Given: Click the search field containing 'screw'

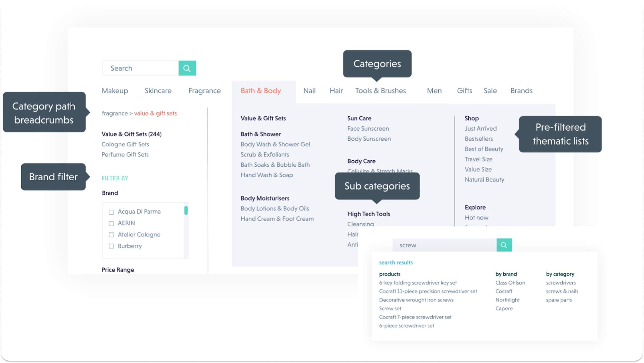Looking at the screenshot, I should pos(444,245).
